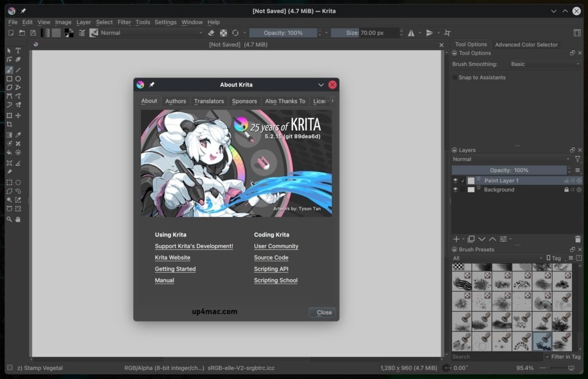Toggle alpha lock on Paint Layer 1
Viewport: 588px width, 379px height.
pos(572,180)
